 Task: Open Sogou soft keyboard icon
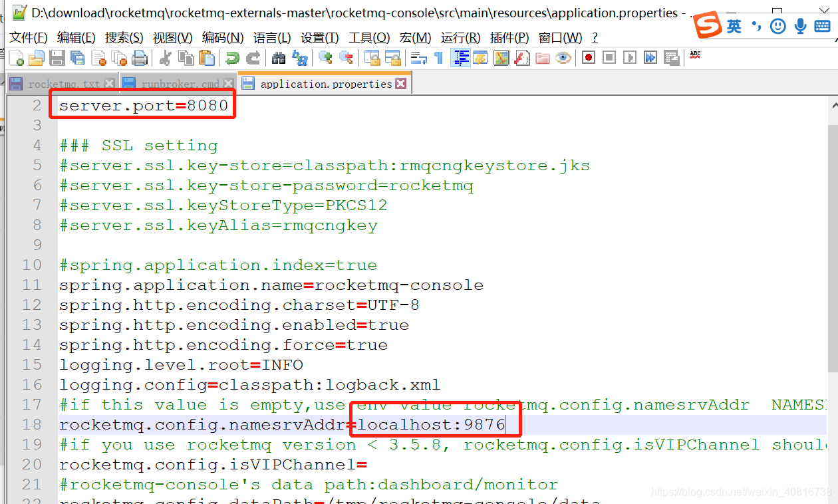point(822,26)
